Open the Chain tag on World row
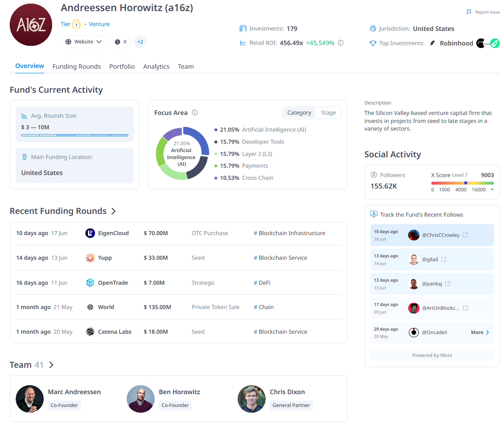 [x=264, y=307]
